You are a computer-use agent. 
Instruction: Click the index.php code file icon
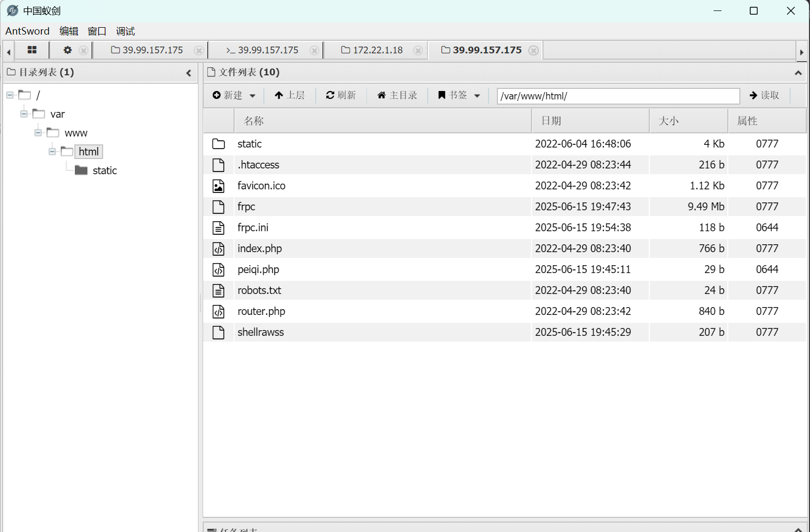point(218,248)
